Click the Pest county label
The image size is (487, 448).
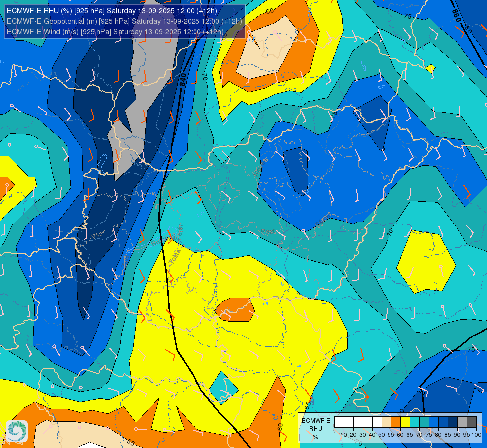[268, 231]
